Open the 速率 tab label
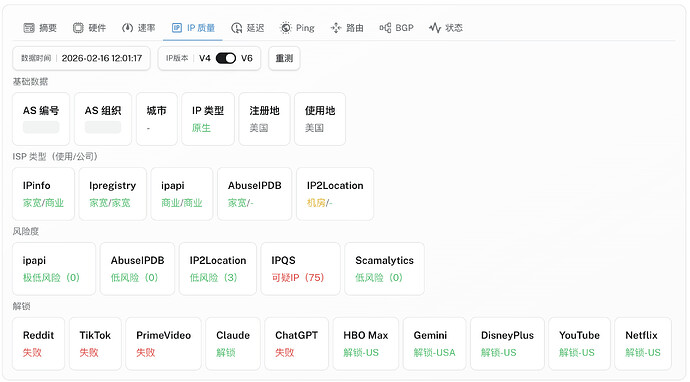This screenshot has width=690, height=382. [x=147, y=28]
